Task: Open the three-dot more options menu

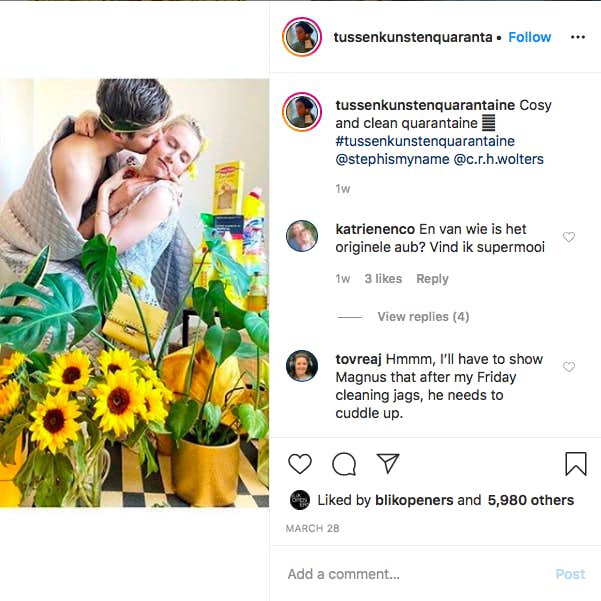Action: click(x=578, y=37)
